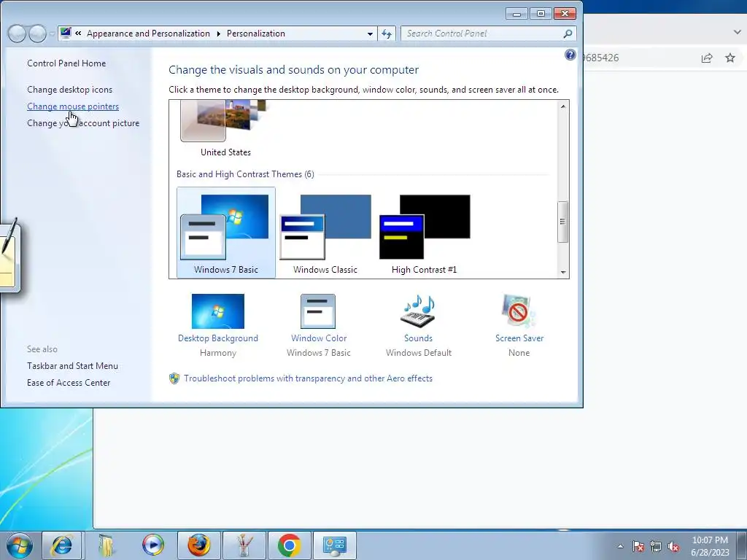Click Change your account picture link
747x560 pixels.
(83, 122)
